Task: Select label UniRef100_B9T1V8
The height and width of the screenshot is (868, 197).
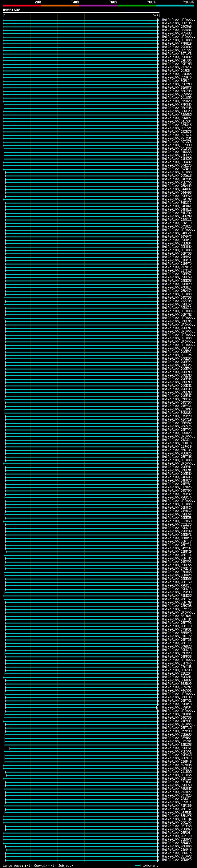Action: tap(177, 54)
